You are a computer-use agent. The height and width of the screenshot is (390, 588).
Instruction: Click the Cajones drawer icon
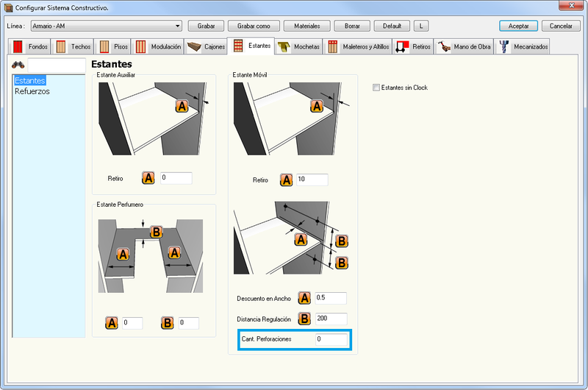[194, 47]
